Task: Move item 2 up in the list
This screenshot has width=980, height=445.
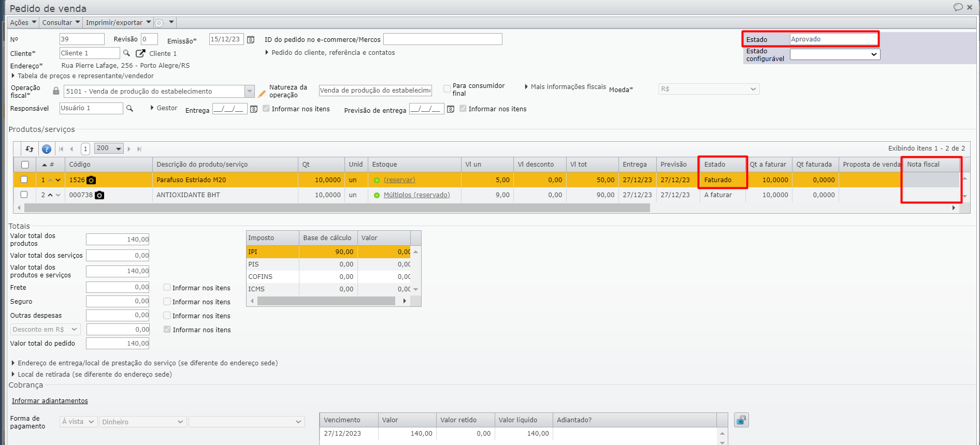Action: [50, 195]
